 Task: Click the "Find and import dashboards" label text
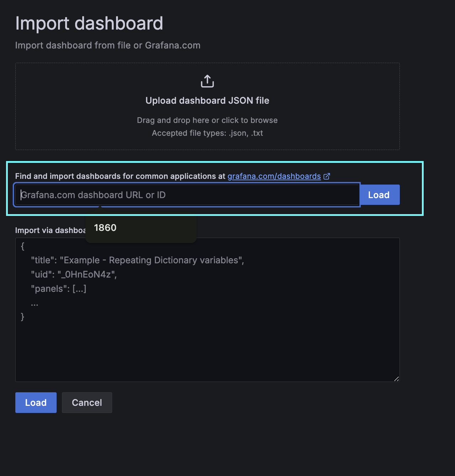120,176
